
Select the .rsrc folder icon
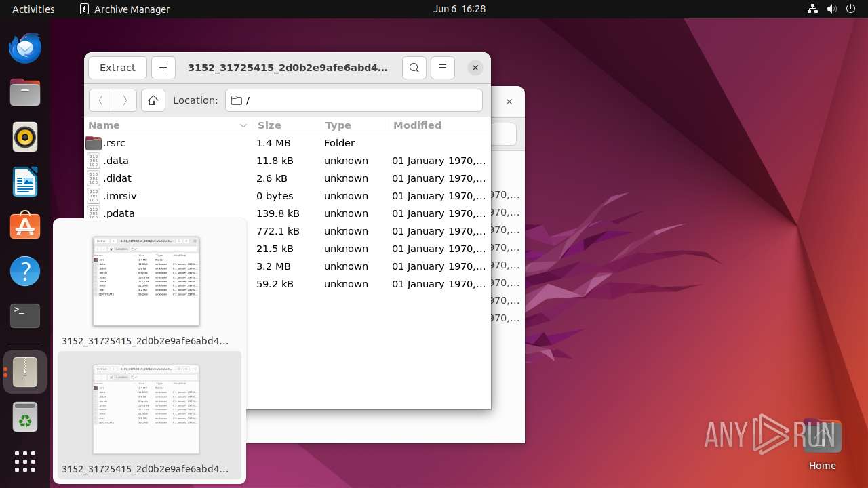pyautogui.click(x=93, y=143)
